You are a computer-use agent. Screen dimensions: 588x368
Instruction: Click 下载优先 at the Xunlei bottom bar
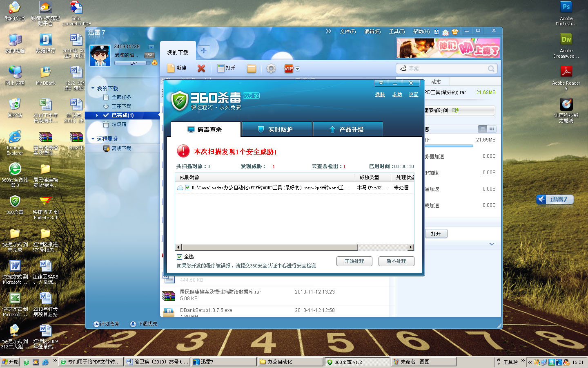[144, 324]
